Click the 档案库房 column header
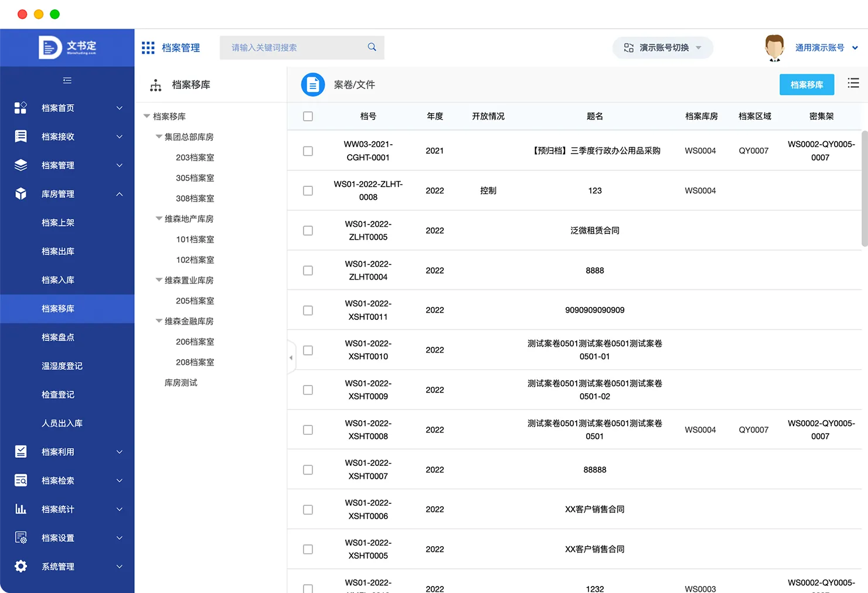Screen dimensions: 868x593 click(x=702, y=117)
